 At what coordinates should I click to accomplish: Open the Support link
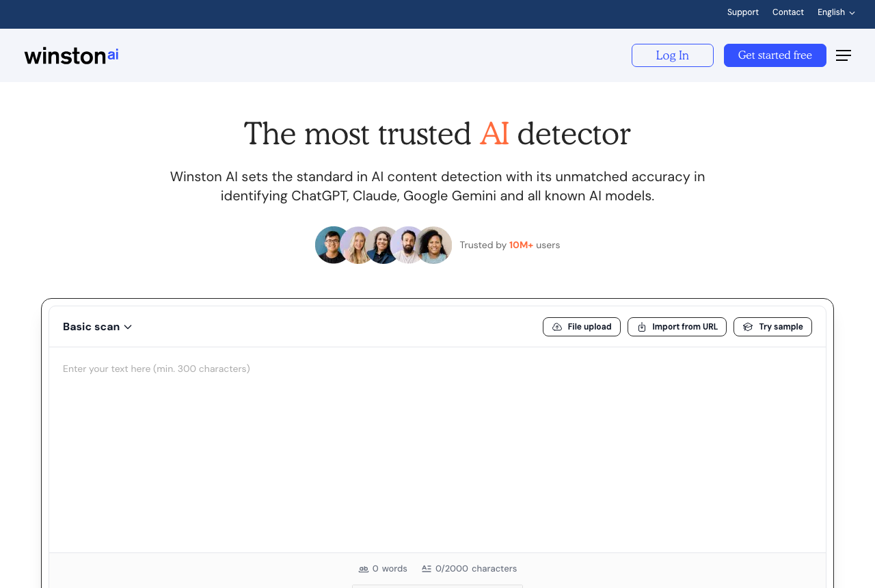[x=743, y=12]
